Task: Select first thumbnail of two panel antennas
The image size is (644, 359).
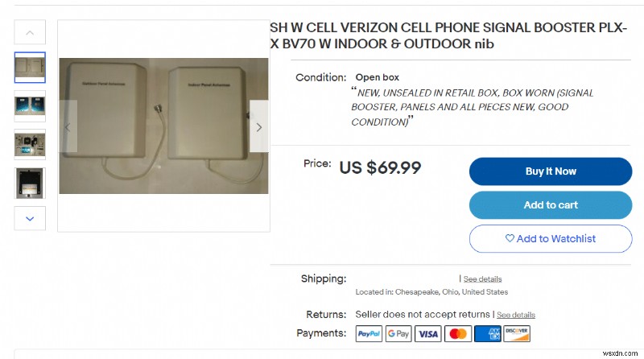Action: (30, 68)
